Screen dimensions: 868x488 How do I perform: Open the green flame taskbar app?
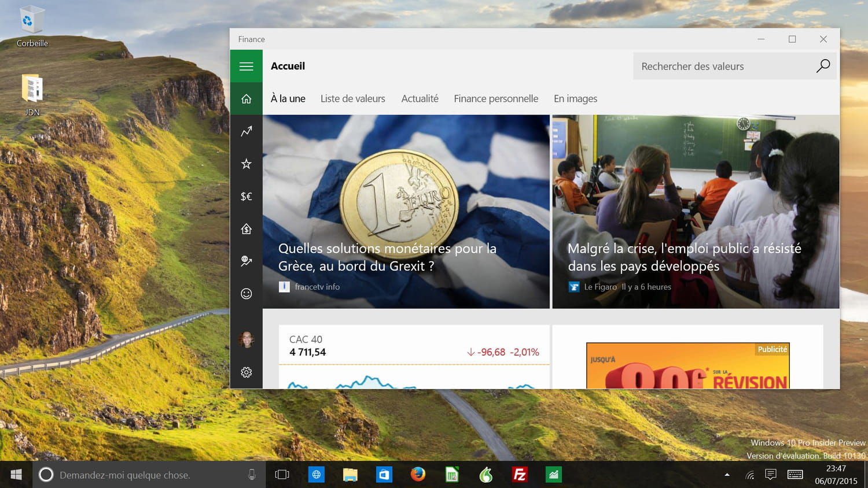[x=486, y=475]
